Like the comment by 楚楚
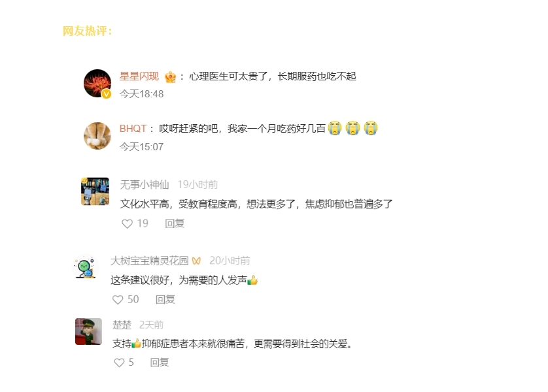Viewport: 548px width, 392px height. tap(119, 363)
